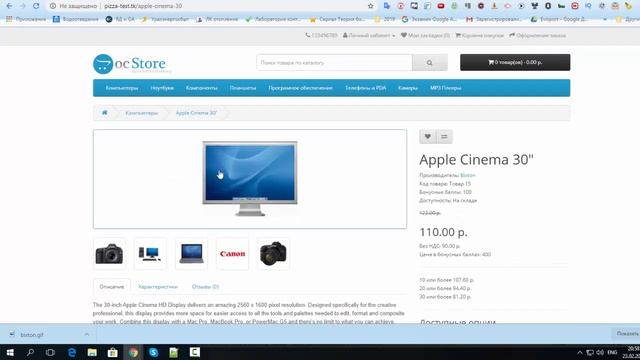Switch to the Характеристики tab

158,287
